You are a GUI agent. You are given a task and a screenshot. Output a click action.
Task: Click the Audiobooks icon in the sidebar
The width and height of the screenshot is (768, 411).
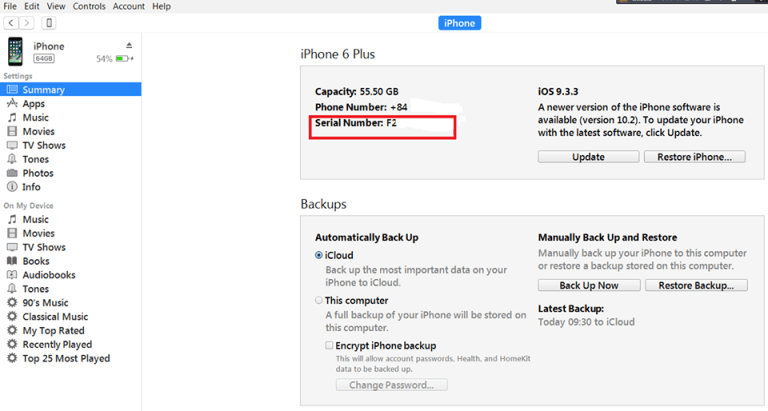[x=12, y=275]
